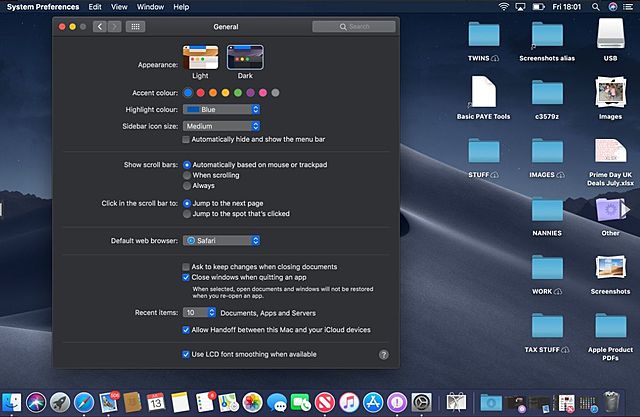Open Notification Centre list icon
This screenshot has height=417, width=640.
(x=628, y=7)
